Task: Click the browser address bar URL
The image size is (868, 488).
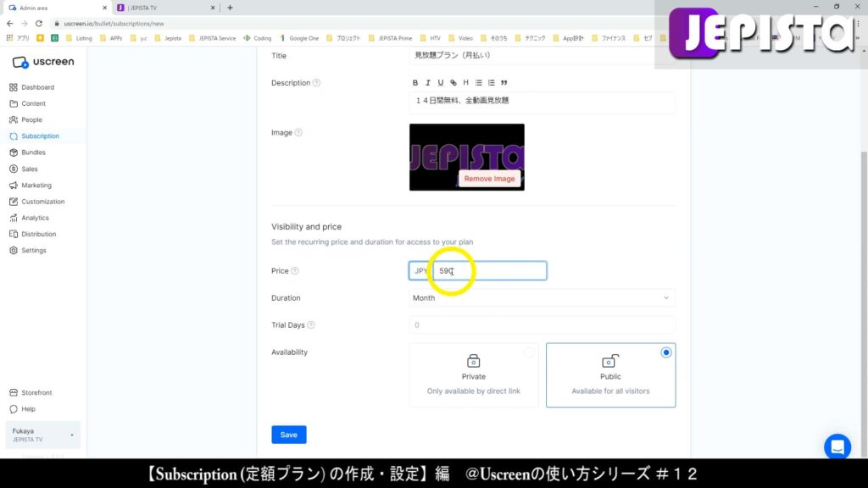Action: coord(114,24)
